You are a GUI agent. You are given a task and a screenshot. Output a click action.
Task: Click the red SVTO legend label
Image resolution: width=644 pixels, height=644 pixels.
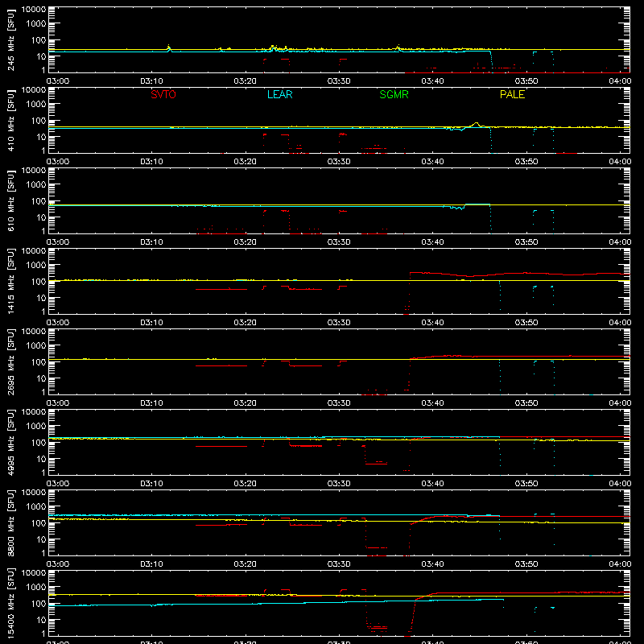(x=163, y=94)
